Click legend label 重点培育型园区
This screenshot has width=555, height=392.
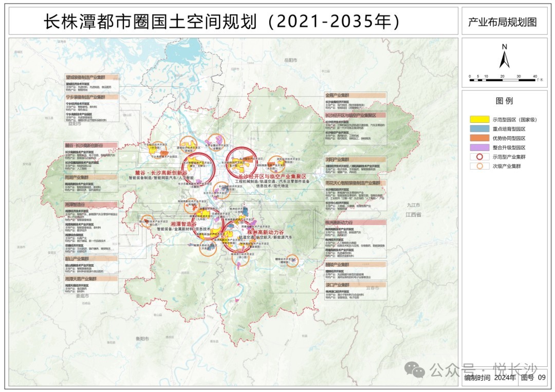[509, 129]
